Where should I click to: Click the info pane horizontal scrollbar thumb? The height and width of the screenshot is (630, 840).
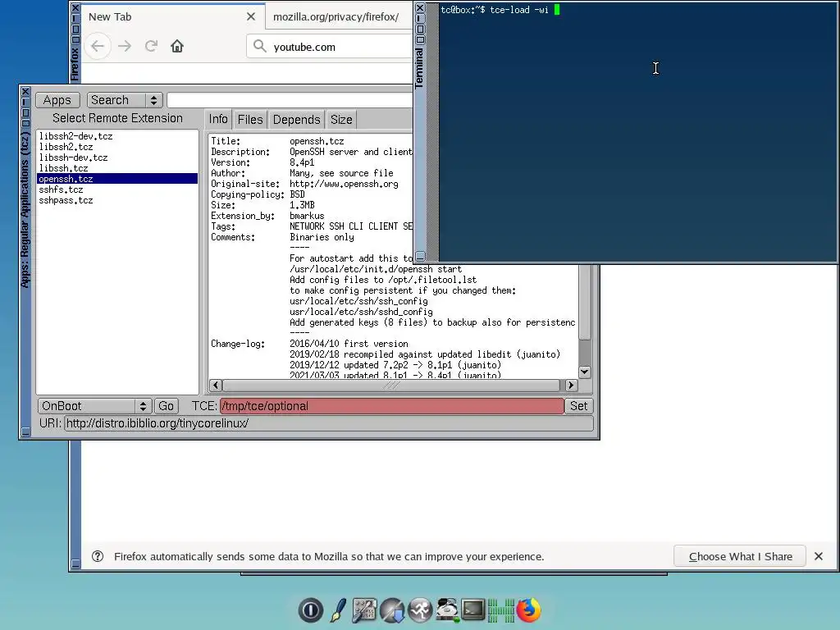click(391, 386)
